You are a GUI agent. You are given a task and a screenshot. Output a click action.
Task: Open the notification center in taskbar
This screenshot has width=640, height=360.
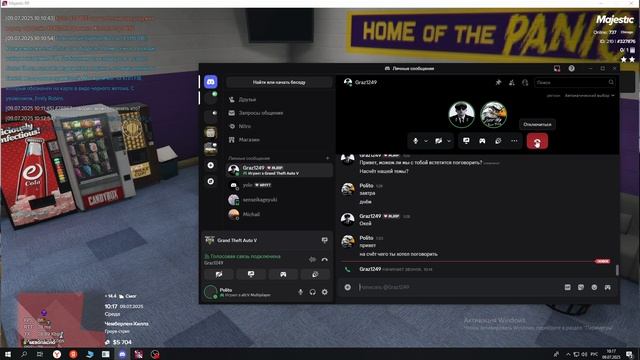[x=629, y=354]
